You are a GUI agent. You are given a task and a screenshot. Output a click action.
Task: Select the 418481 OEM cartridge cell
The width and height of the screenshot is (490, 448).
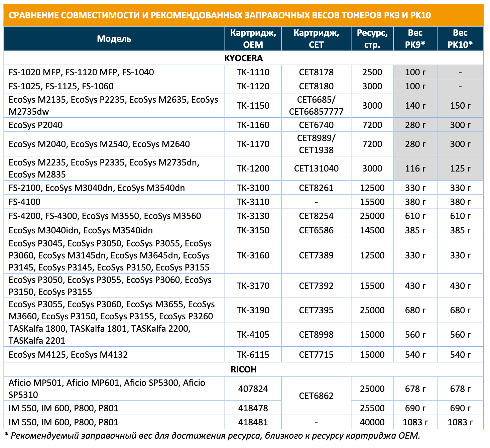(253, 422)
